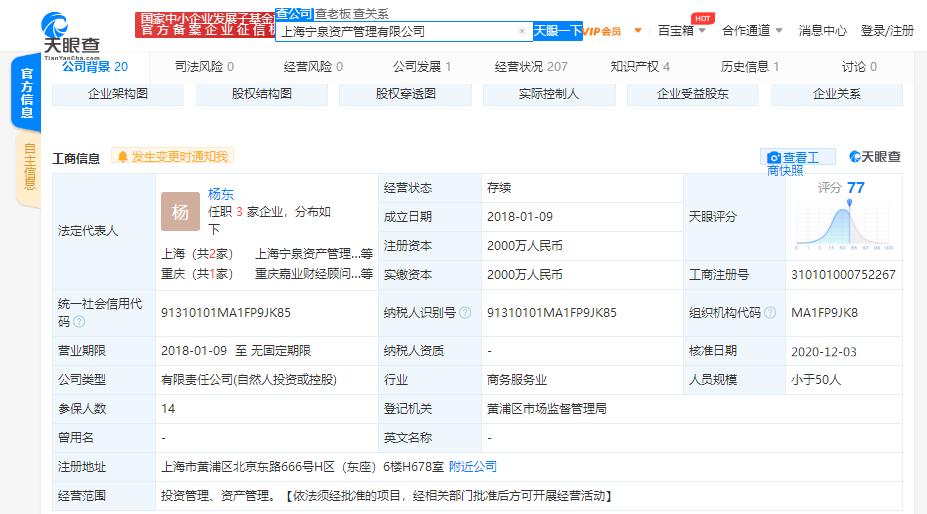Viewport: 927px width, 514px height.
Task: Open 上海宁泉资产管理...等 company link
Action: point(313,254)
